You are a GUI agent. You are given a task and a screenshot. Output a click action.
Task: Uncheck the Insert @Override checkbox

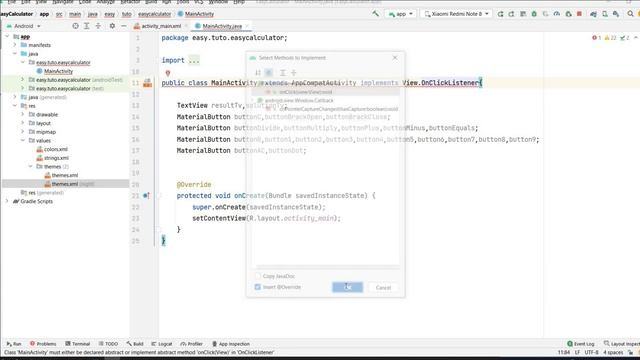click(x=258, y=287)
